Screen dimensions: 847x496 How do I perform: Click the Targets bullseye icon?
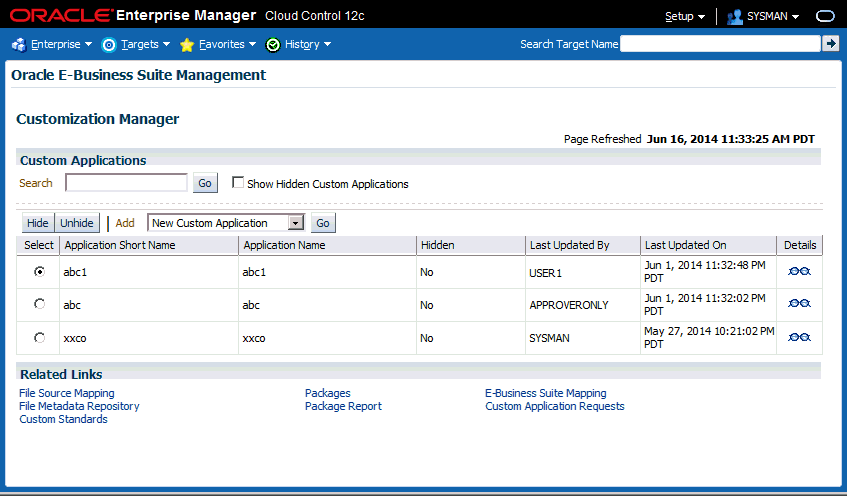[109, 45]
